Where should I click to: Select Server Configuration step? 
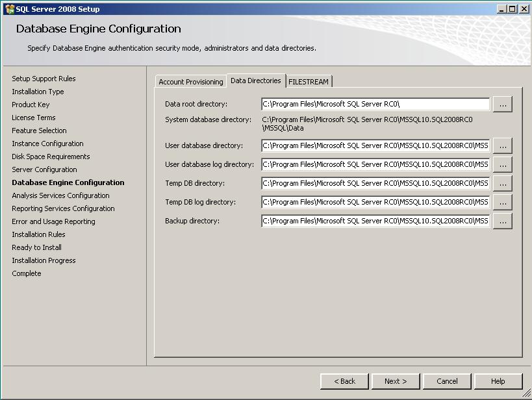(44, 169)
